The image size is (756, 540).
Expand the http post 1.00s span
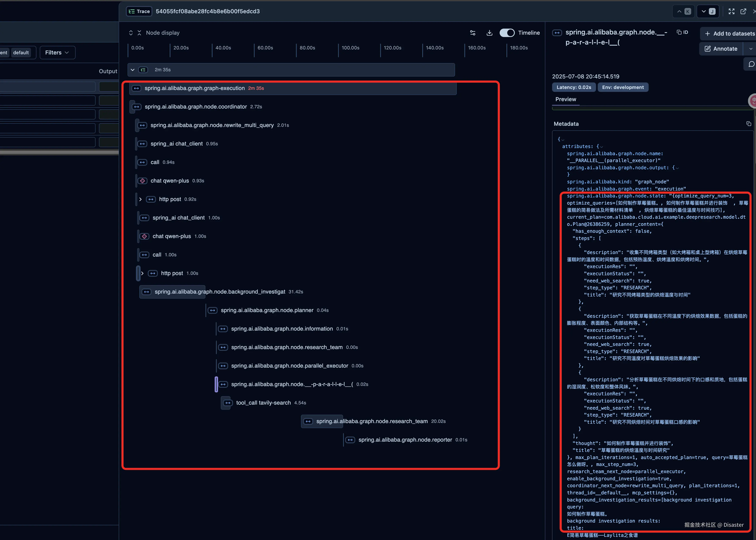(x=142, y=273)
